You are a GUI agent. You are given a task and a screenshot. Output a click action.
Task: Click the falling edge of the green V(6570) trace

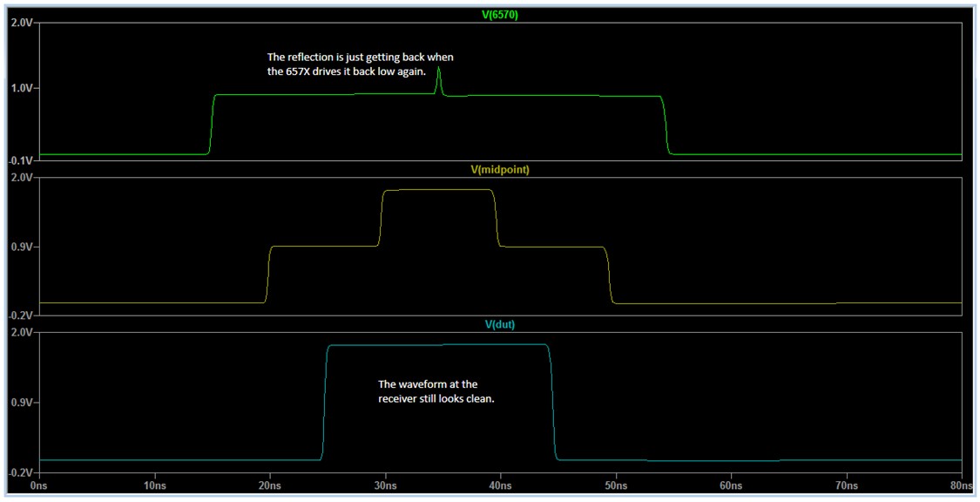click(x=665, y=126)
